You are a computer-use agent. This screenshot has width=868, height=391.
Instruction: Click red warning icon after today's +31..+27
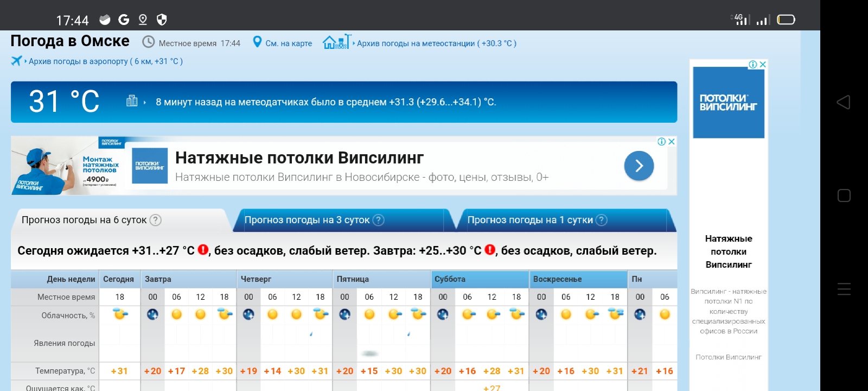pos(203,250)
